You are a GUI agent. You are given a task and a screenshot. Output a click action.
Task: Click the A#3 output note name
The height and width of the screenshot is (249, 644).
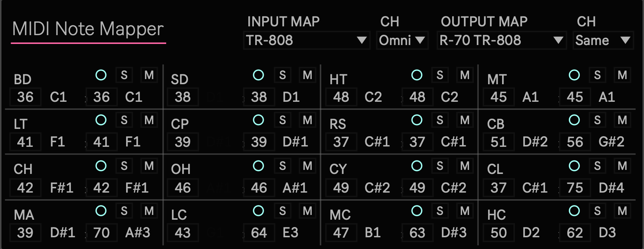[x=138, y=233]
